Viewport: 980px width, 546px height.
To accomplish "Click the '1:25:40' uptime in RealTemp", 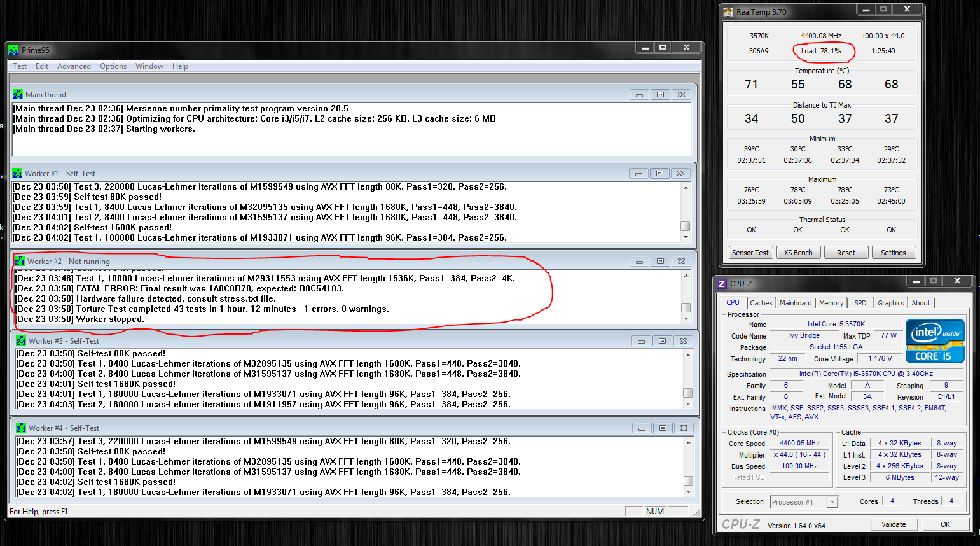I will point(883,51).
